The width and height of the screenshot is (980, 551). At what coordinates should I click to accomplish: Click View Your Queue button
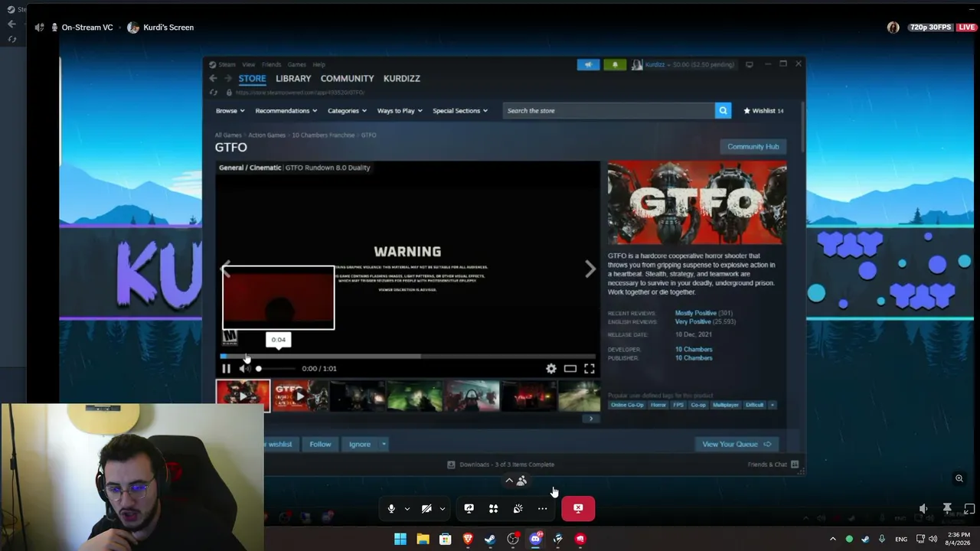click(x=736, y=444)
